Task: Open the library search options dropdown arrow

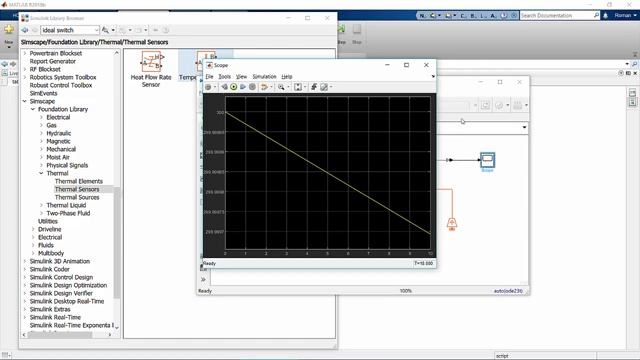Action: (113, 30)
